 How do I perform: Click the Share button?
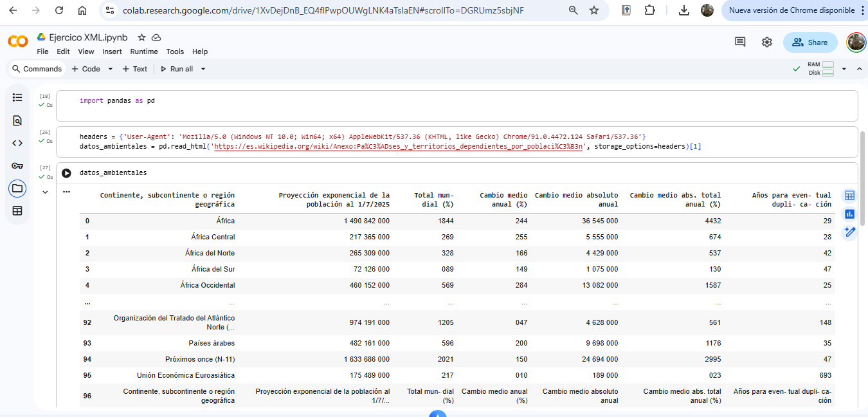[x=809, y=42]
